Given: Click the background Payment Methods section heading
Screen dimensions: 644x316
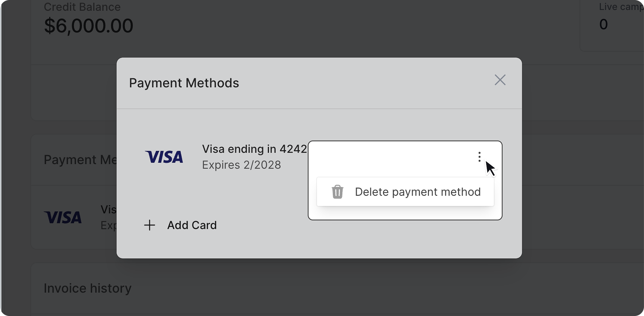Looking at the screenshot, I should [x=80, y=160].
